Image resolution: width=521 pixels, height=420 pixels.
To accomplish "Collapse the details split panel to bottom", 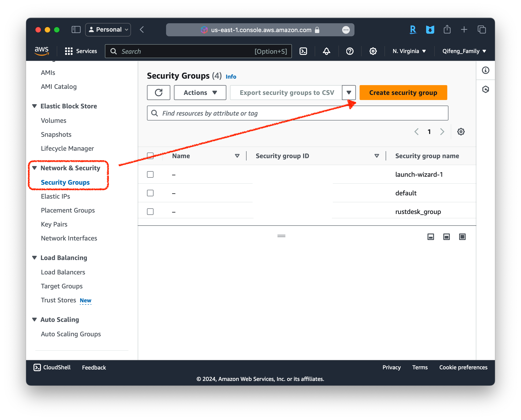I will coord(431,237).
